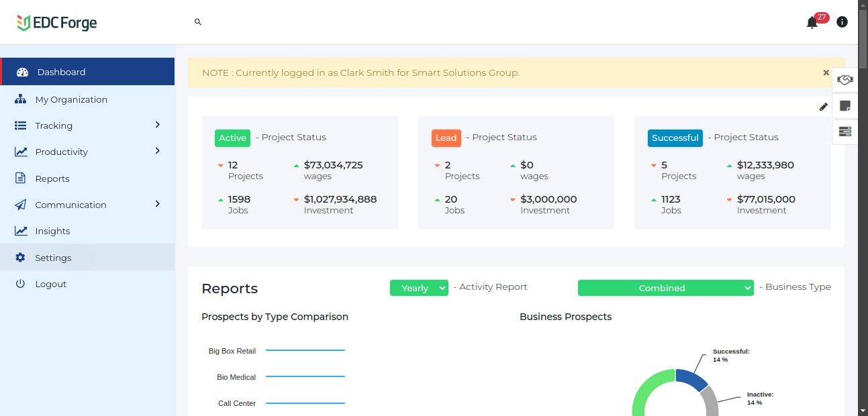Click the 1123 Jobs value
Image resolution: width=868 pixels, height=416 pixels.
coord(671,199)
